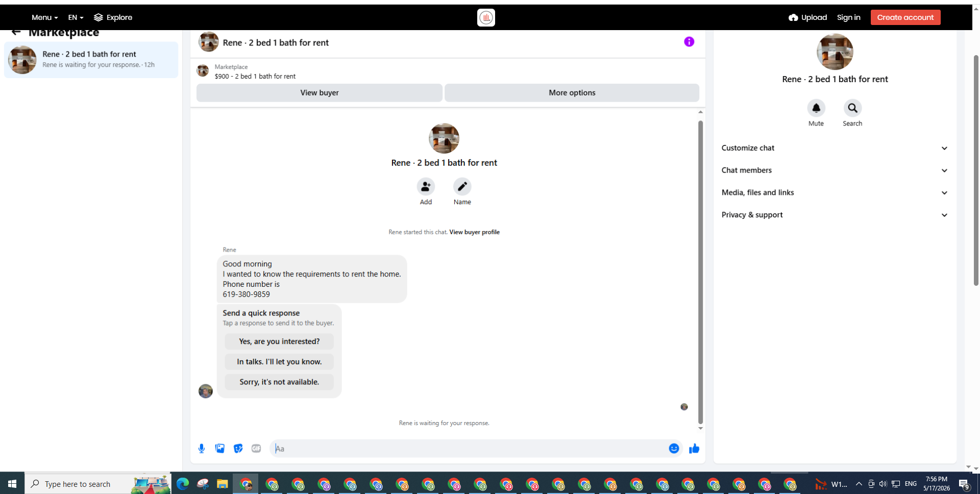Send quick reply "Sorry, it's not available."

pos(279,382)
